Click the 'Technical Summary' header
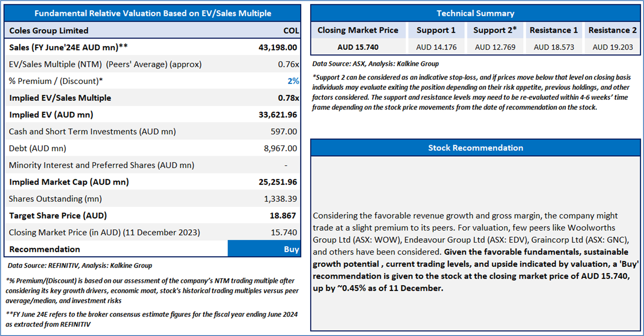Image resolution: width=644 pixels, height=336 pixels. [x=475, y=13]
